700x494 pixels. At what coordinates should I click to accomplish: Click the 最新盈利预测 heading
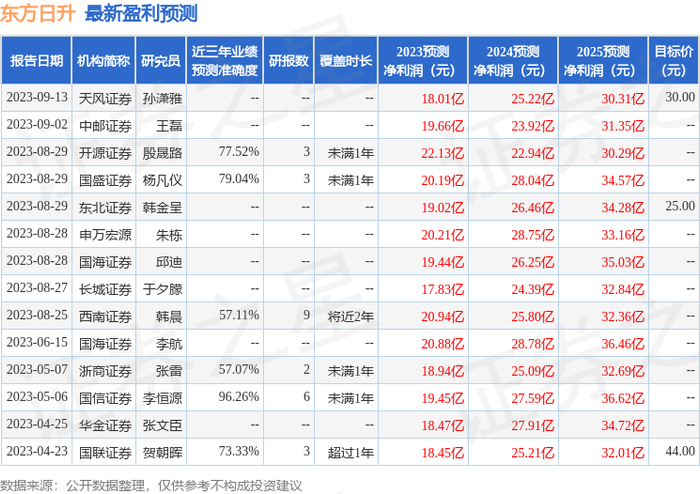coord(141,14)
